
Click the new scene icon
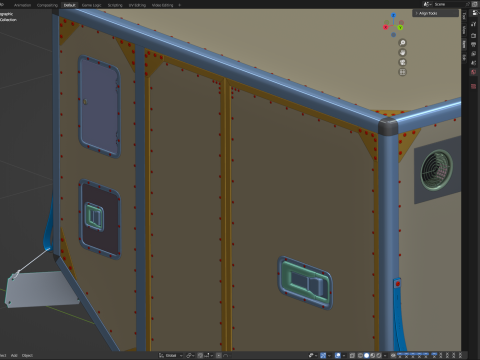point(475,4)
